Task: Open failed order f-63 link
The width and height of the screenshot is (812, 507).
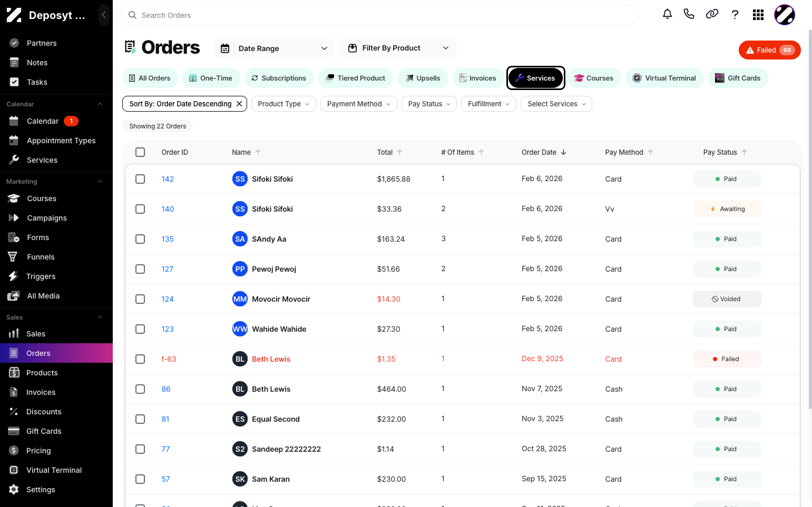Action: click(x=169, y=359)
